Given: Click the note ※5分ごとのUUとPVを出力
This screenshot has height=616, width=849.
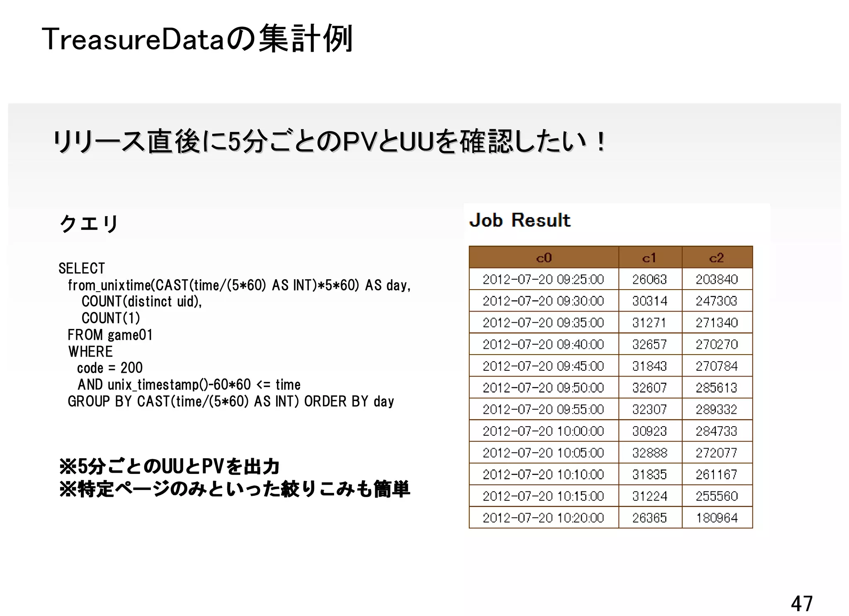Looking at the screenshot, I should pyautogui.click(x=170, y=467).
